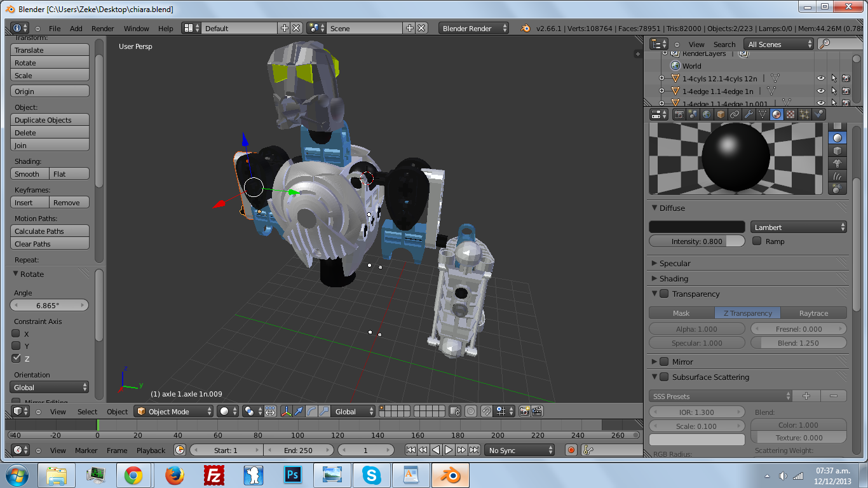868x488 pixels.
Task: Open the Object Data mesh icon
Action: pyautogui.click(x=762, y=115)
